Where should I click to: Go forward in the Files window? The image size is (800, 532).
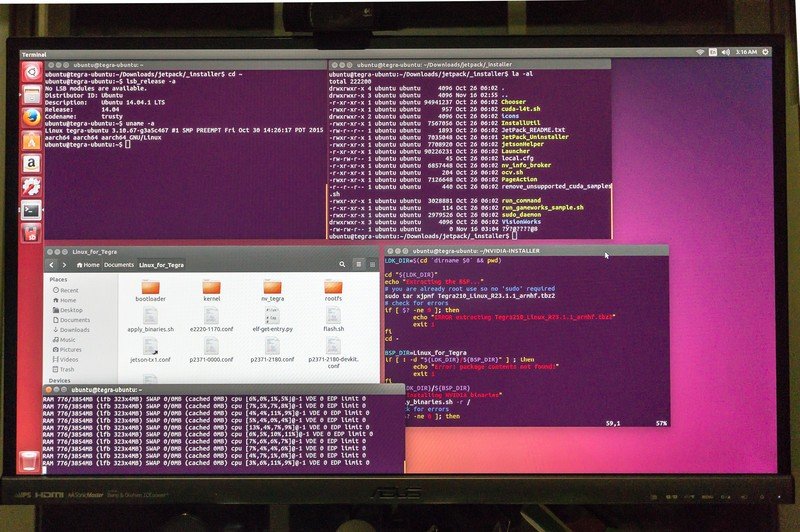[x=64, y=265]
